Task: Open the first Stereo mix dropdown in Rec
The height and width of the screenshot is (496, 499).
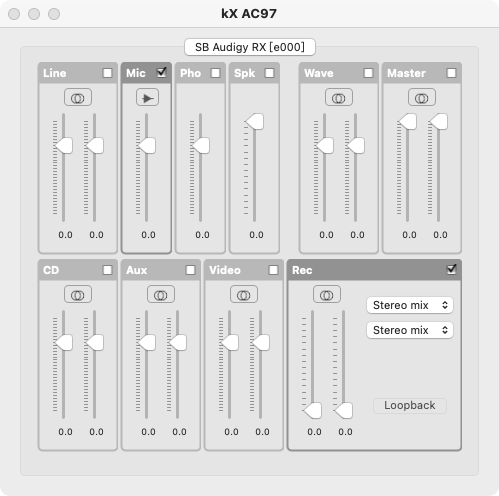Action: click(x=410, y=305)
